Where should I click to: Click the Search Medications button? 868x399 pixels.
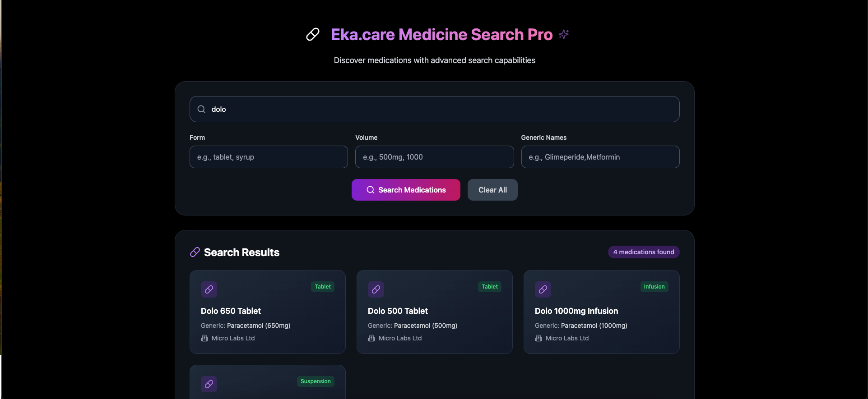pos(406,190)
